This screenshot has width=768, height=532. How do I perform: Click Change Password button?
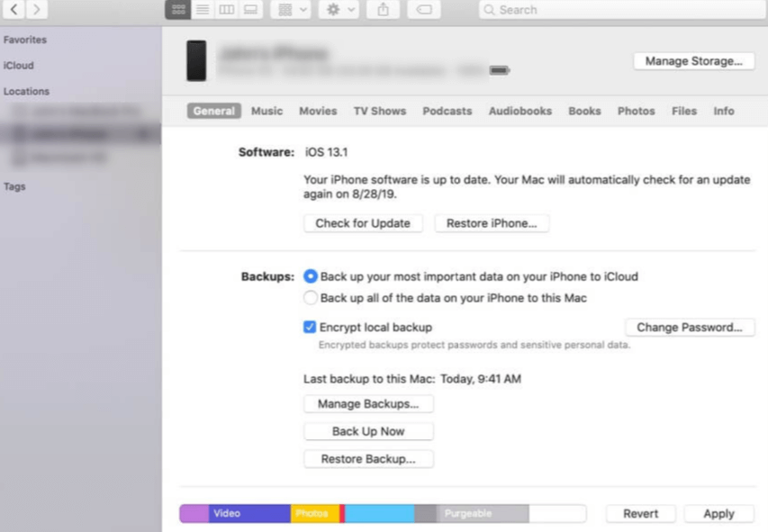tap(690, 328)
